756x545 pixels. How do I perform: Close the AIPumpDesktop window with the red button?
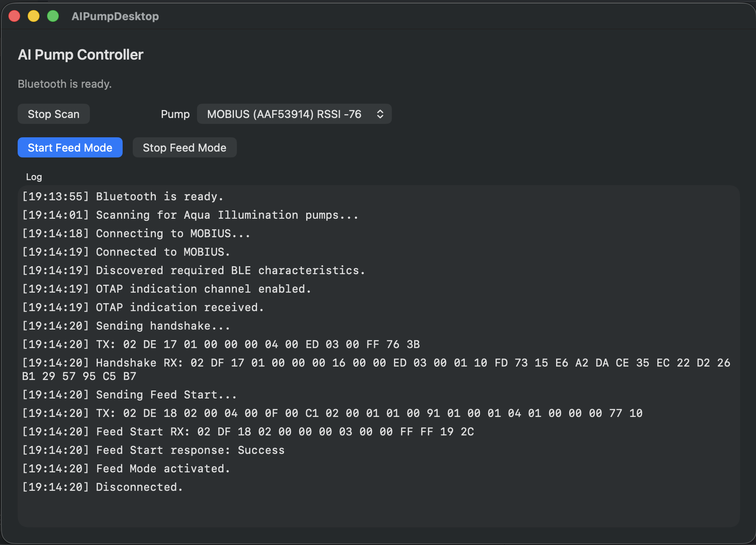click(x=15, y=16)
